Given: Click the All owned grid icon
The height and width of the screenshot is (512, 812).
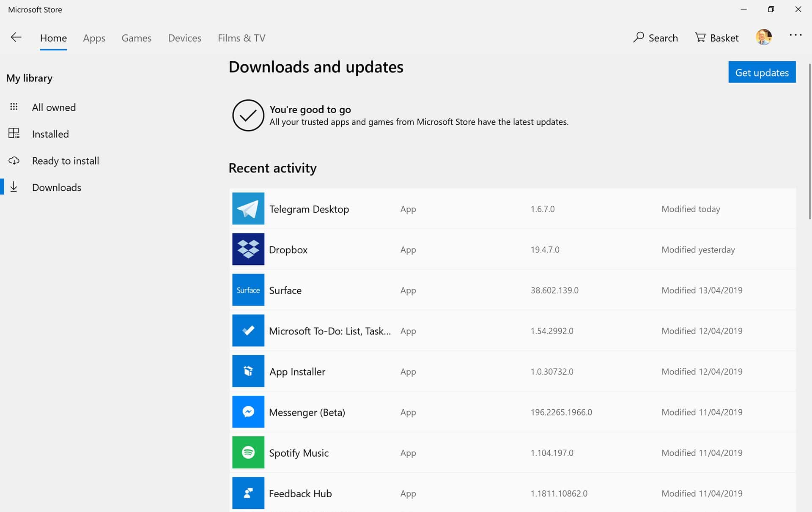Looking at the screenshot, I should tap(14, 107).
